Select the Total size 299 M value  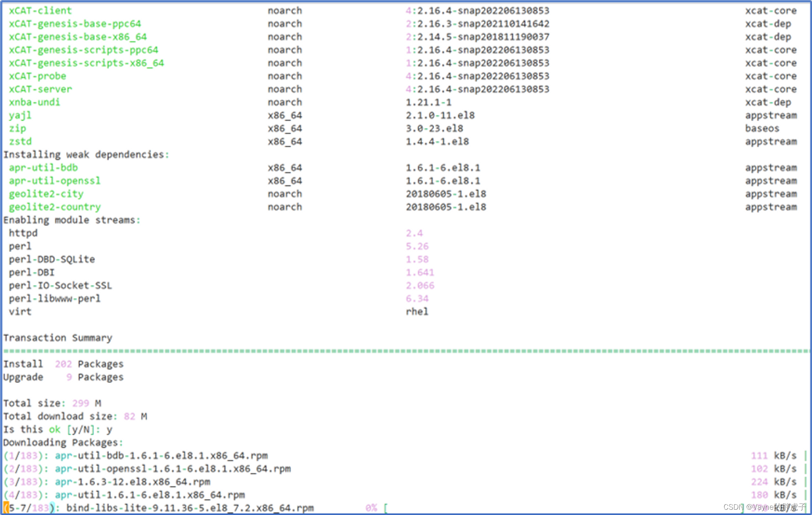tap(87, 403)
